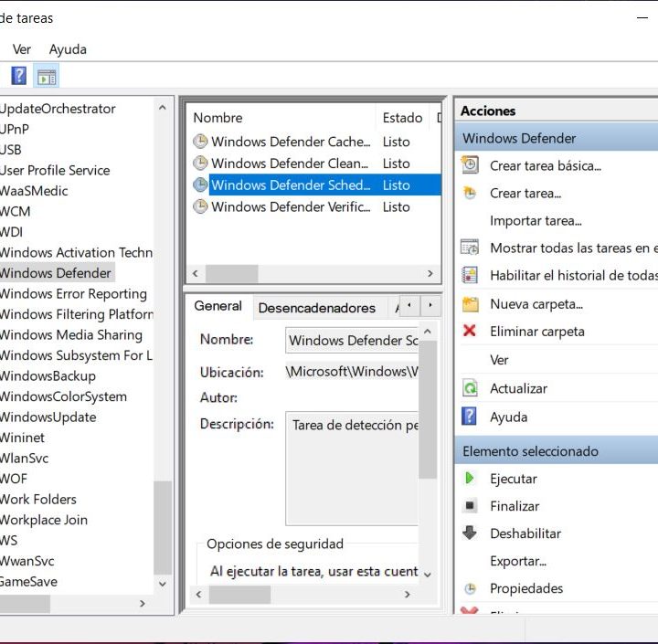The image size is (658, 644).
Task: Select Windows Defender Verification task row
Action: click(x=291, y=206)
